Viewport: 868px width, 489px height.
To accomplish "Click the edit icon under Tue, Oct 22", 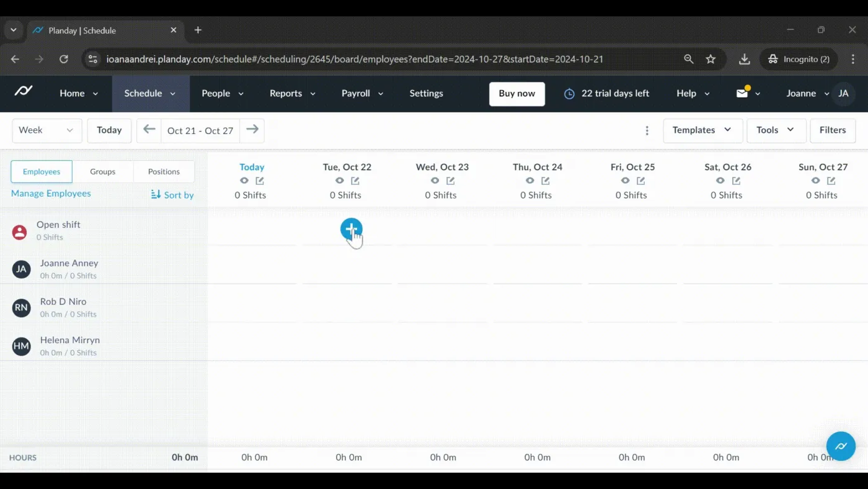I will click(355, 181).
